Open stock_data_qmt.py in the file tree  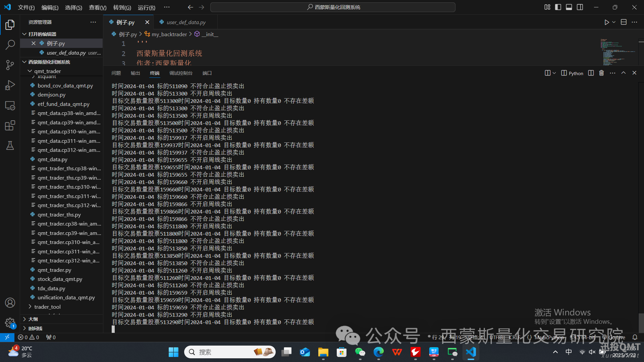[x=60, y=279]
